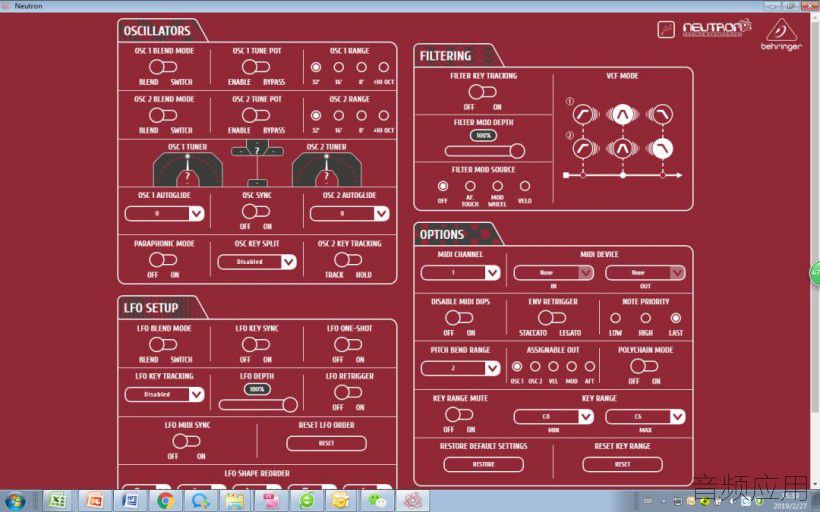Select 8' for OSC 2 Range
This screenshot has height=512, width=820.
pos(361,115)
